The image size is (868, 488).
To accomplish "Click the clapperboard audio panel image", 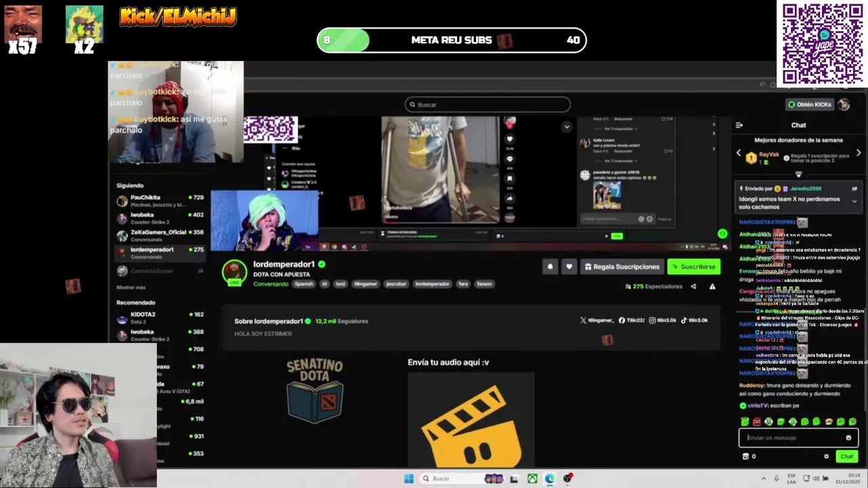I will (471, 419).
